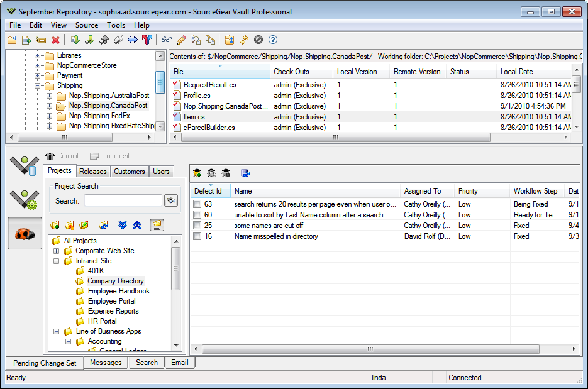
Task: Click the binoculars project search button
Action: pos(170,200)
